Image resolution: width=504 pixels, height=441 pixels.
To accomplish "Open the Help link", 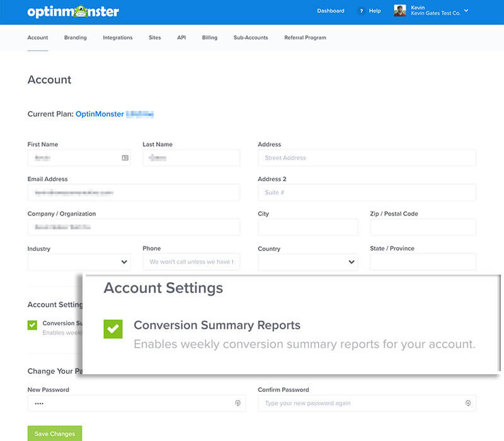I will coord(374,11).
